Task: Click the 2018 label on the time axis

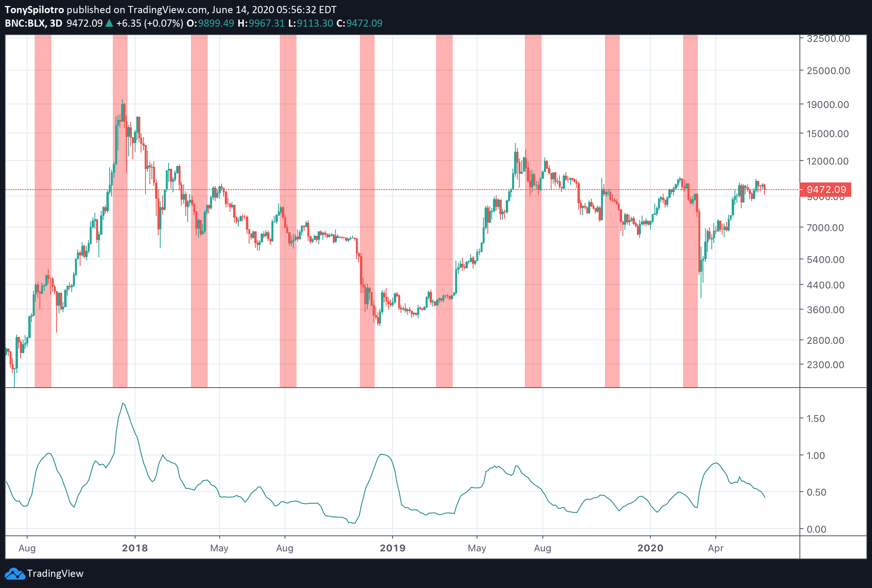Action: point(134,548)
